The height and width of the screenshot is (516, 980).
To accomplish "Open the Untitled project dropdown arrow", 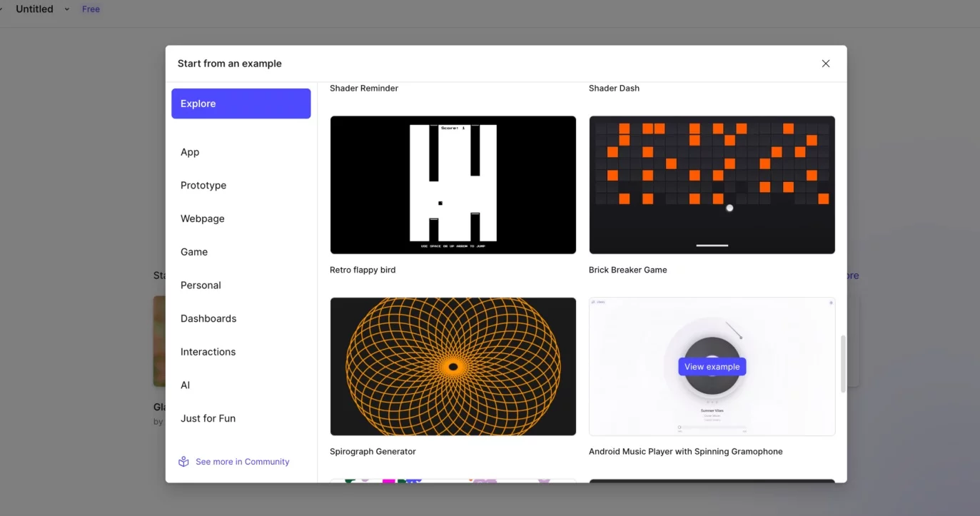I will [x=67, y=9].
